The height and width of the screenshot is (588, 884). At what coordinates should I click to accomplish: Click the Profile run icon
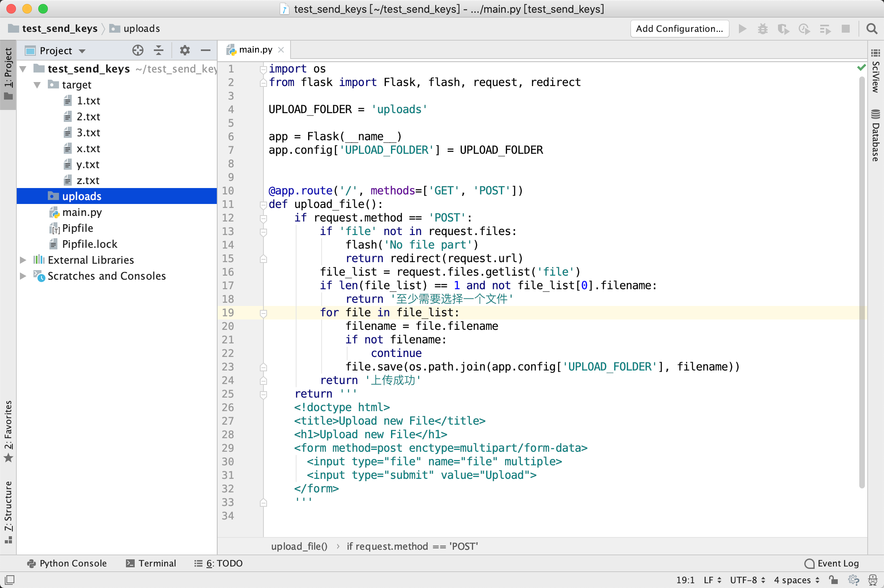click(x=804, y=29)
